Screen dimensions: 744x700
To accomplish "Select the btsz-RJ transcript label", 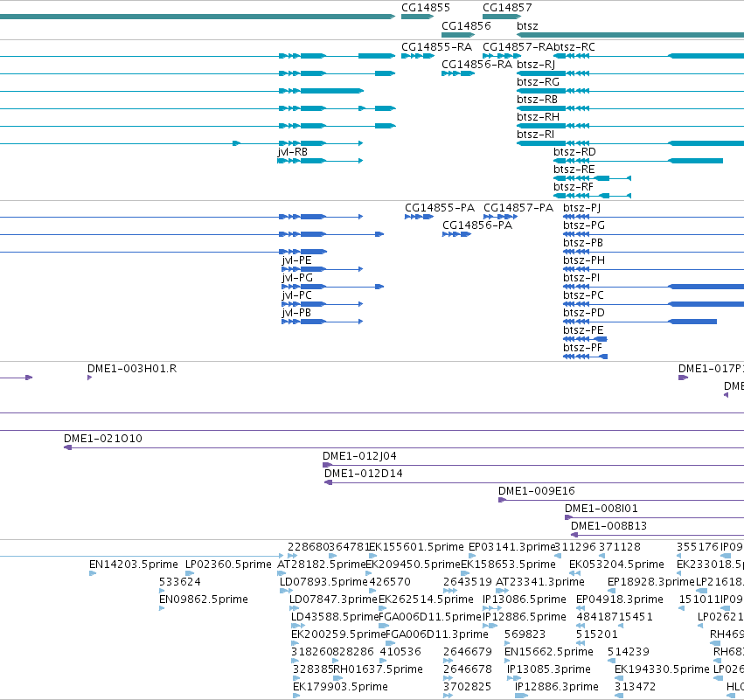I will [x=536, y=65].
